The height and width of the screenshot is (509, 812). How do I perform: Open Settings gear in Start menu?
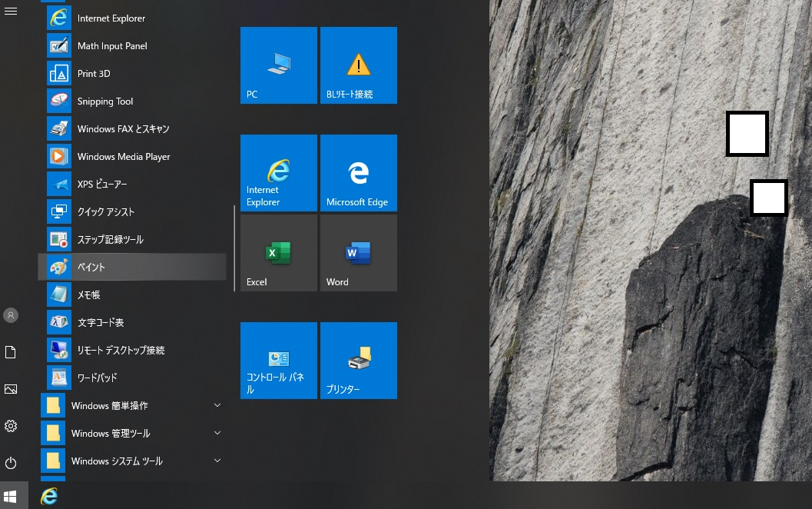point(11,426)
